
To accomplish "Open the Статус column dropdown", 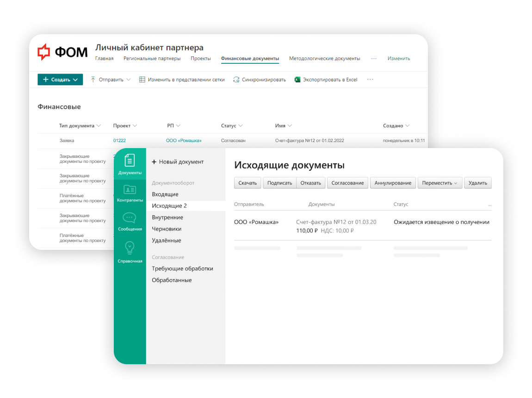I will [240, 125].
